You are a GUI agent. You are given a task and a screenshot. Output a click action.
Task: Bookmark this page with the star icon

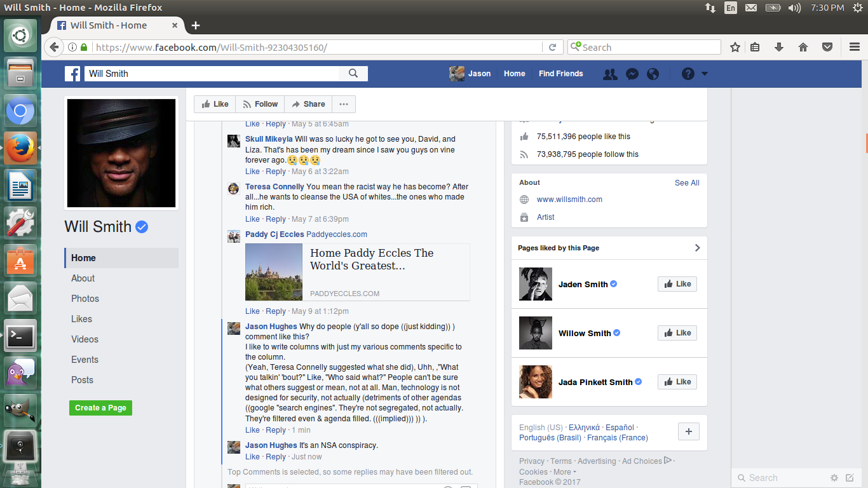click(735, 47)
